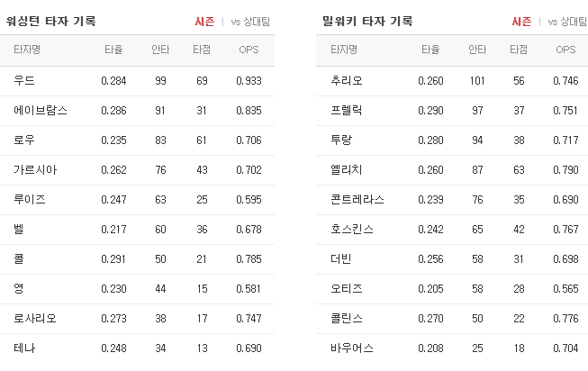
Task: Select batter 가르시아
Action: (x=35, y=170)
